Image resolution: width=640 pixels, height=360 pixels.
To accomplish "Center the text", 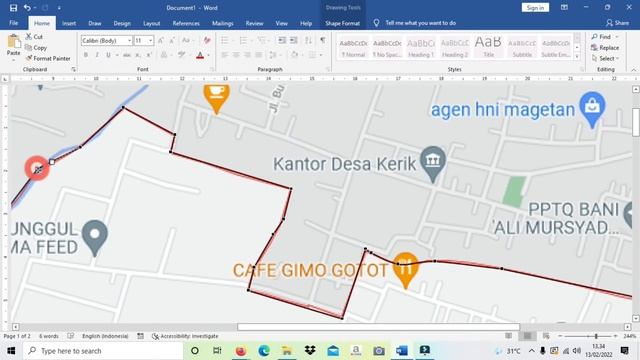I will coord(236,55).
